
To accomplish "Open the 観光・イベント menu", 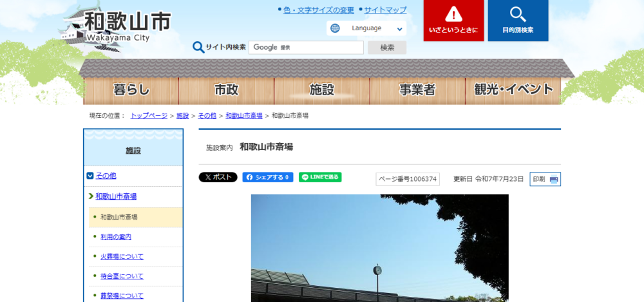I will [513, 90].
